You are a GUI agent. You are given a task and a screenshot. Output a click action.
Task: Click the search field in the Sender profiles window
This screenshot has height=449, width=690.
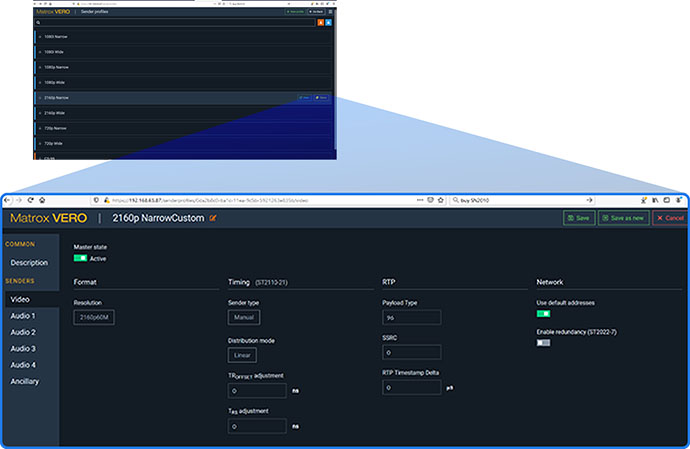coord(176,22)
